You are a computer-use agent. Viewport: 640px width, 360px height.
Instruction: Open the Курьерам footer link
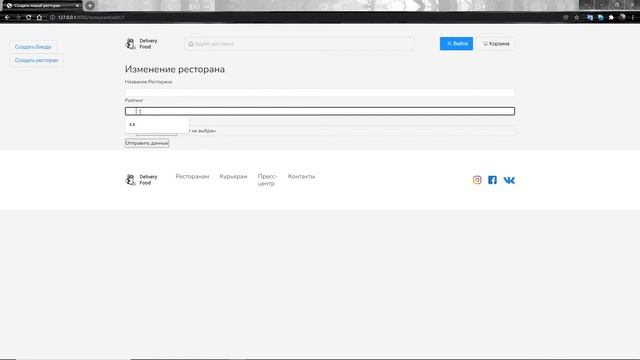click(233, 176)
